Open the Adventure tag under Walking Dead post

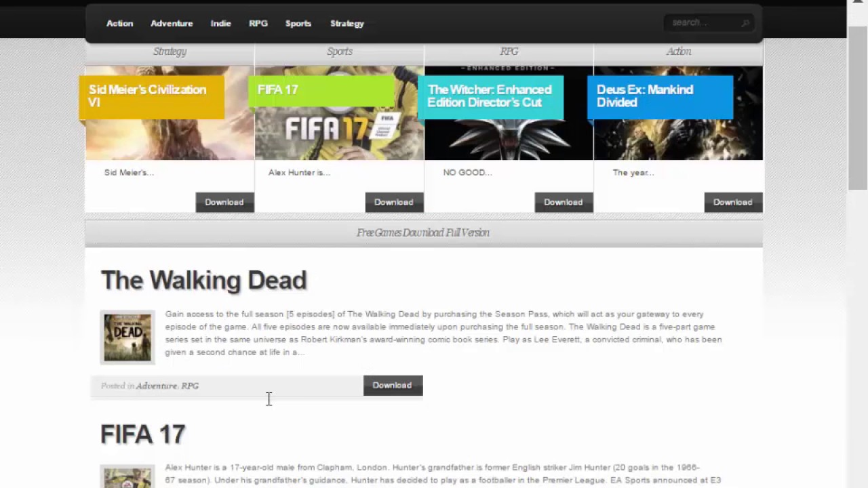click(x=156, y=386)
